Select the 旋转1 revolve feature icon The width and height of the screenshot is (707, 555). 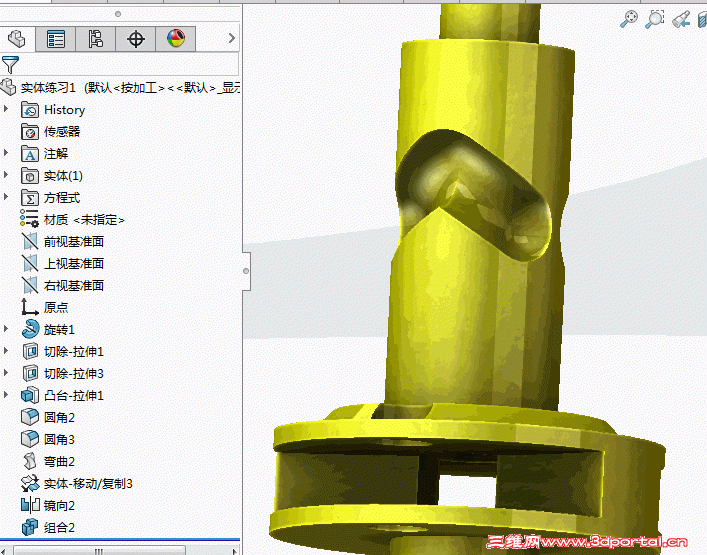click(30, 329)
